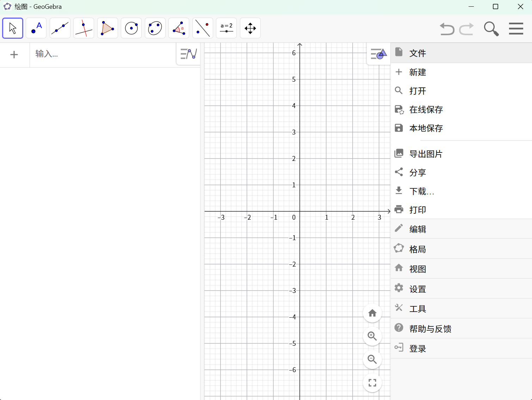Select the Conic section tool
The height and width of the screenshot is (400, 532).
(155, 28)
